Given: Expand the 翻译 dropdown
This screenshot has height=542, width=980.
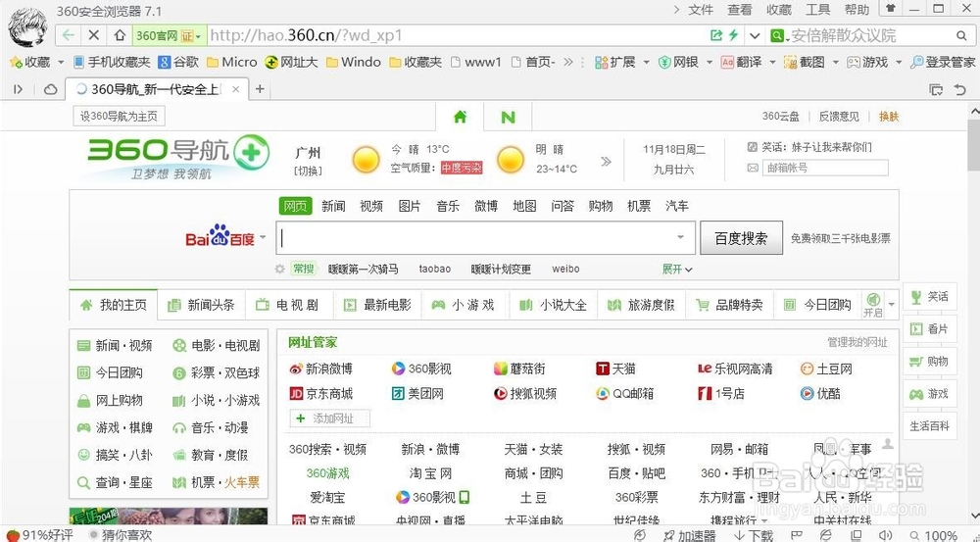Looking at the screenshot, I should tap(772, 62).
